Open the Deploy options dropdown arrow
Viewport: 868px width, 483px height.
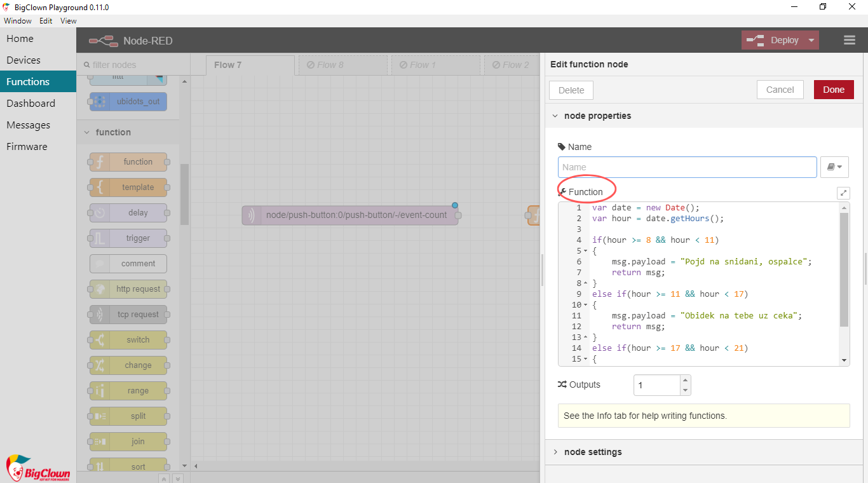pyautogui.click(x=811, y=40)
